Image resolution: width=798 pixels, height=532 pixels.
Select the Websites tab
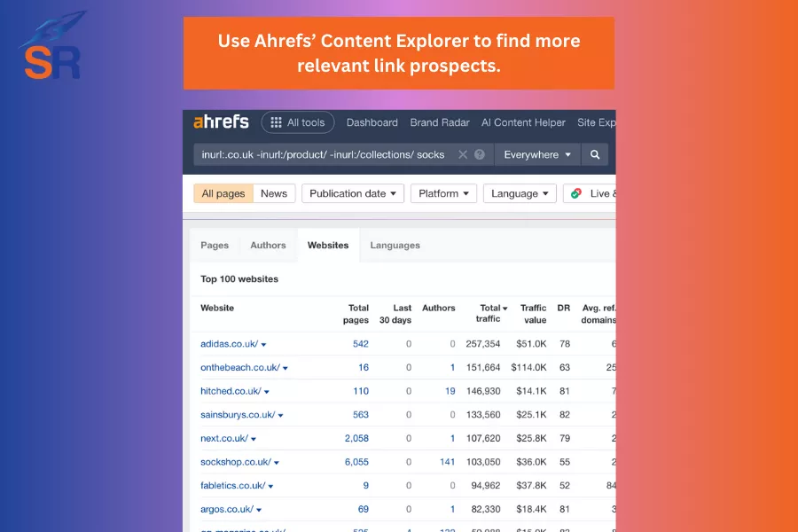[x=328, y=246]
